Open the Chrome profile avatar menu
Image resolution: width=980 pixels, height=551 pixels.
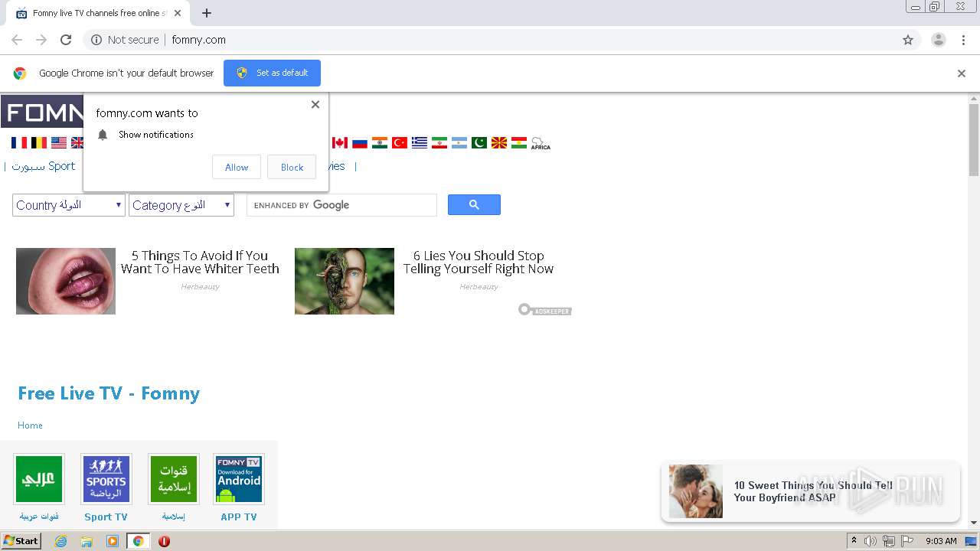939,40
